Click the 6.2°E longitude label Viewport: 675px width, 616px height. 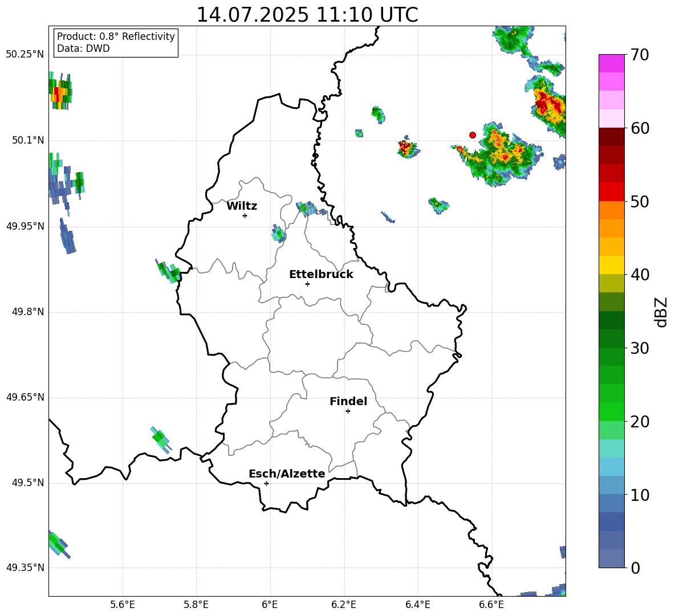344,605
